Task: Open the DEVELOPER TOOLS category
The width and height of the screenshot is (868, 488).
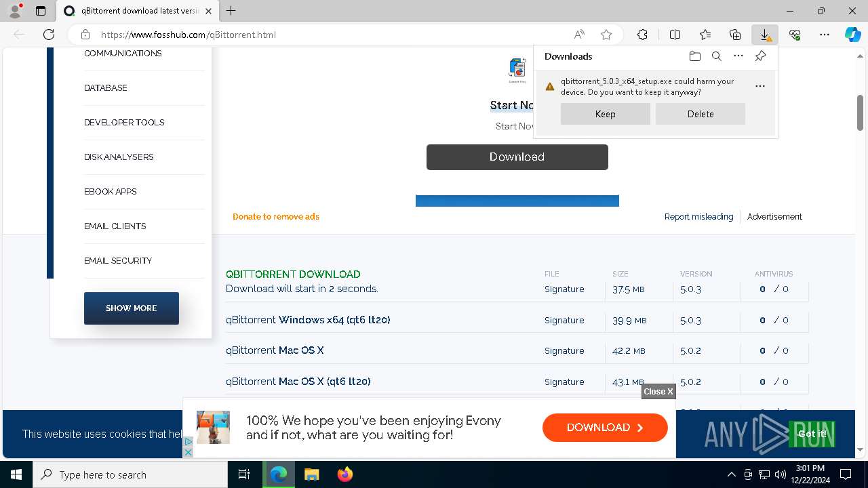Action: 124,123
